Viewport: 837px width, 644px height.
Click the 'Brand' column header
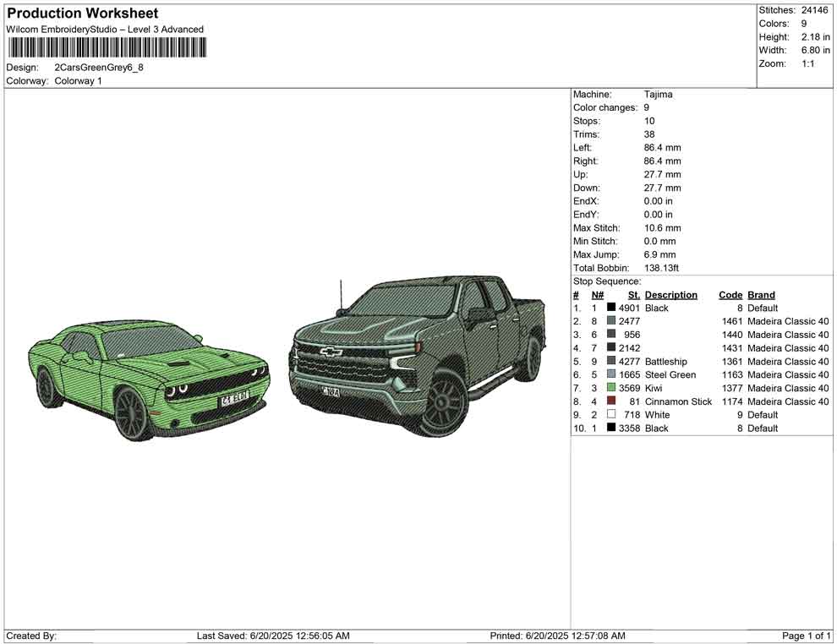click(x=761, y=295)
